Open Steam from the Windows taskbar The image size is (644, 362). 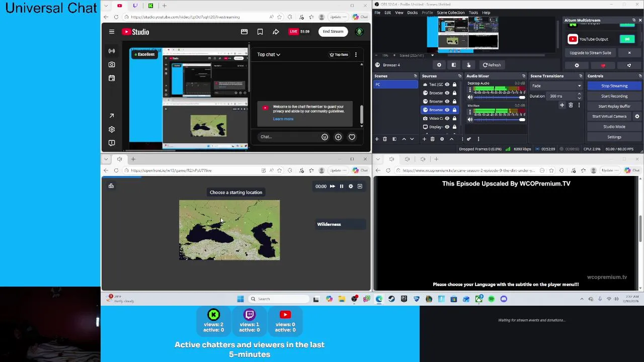point(391,299)
